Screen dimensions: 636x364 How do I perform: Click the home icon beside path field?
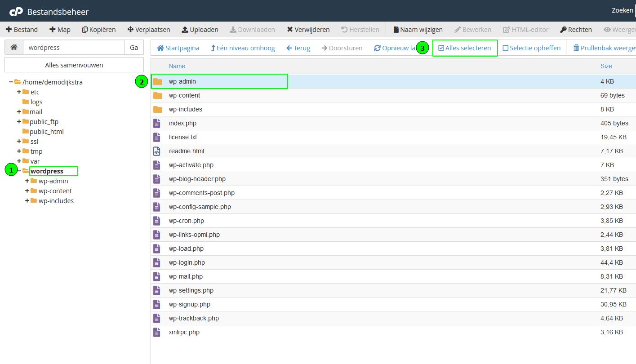[x=14, y=47]
